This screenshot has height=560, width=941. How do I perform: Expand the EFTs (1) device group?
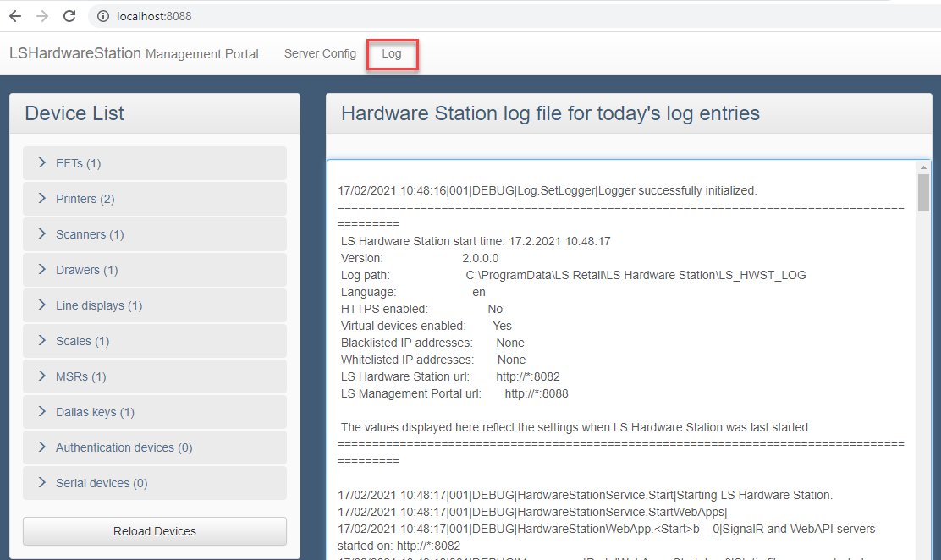[78, 163]
